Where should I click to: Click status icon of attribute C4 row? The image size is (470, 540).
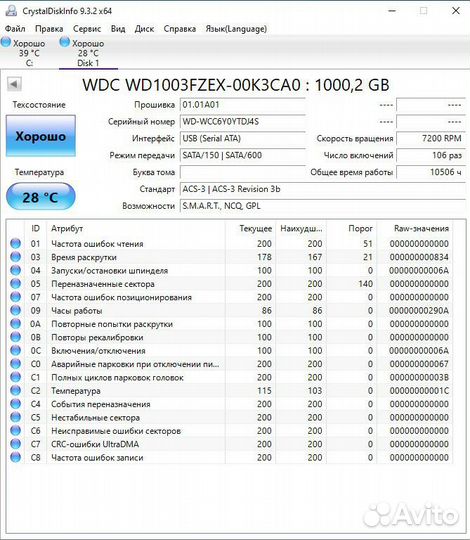[x=15, y=404]
